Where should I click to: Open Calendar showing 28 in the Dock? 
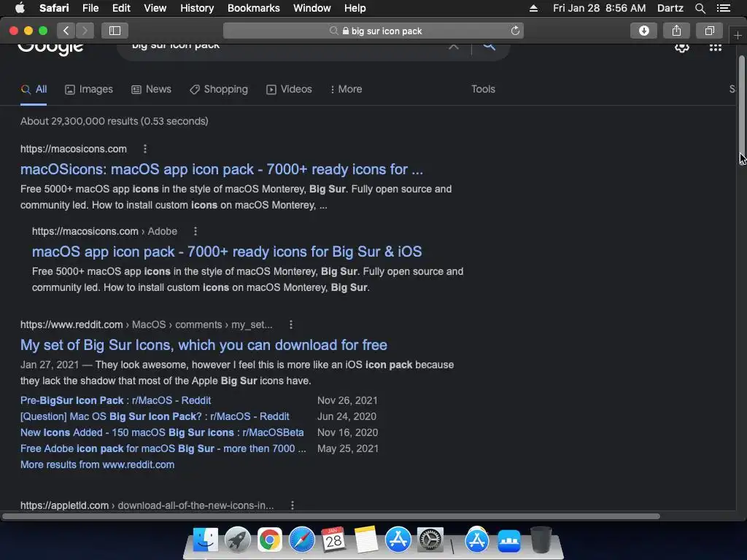[333, 540]
